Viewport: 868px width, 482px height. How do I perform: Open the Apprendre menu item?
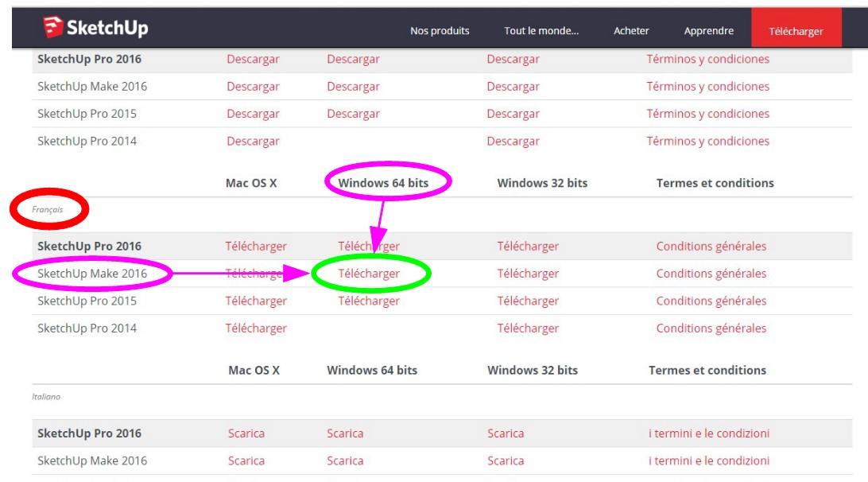pyautogui.click(x=708, y=31)
